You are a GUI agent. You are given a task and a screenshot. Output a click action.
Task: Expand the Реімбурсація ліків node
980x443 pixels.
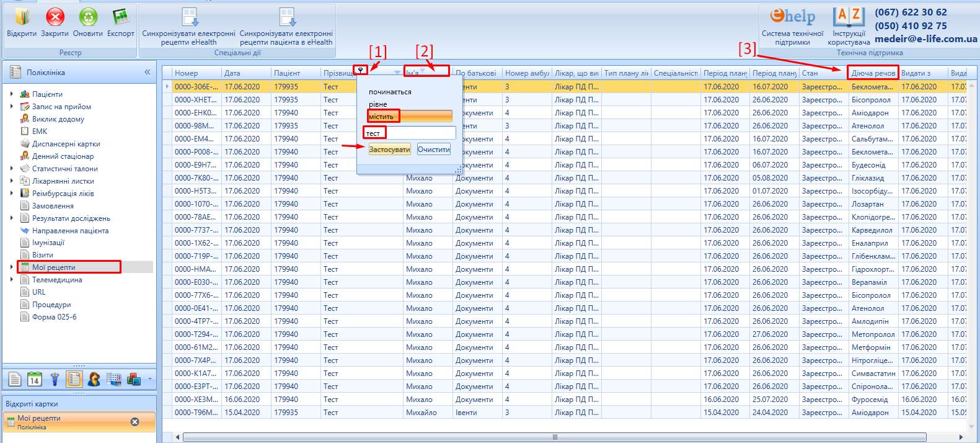pyautogui.click(x=12, y=193)
